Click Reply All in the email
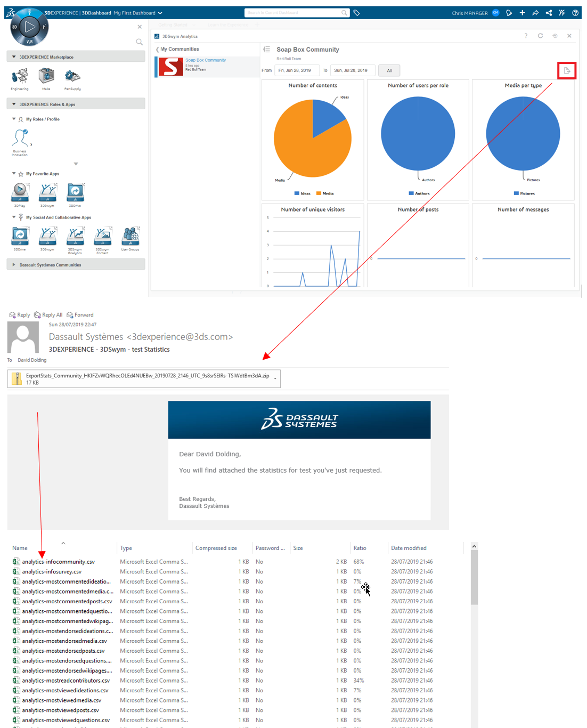This screenshot has width=587, height=728. pos(48,315)
